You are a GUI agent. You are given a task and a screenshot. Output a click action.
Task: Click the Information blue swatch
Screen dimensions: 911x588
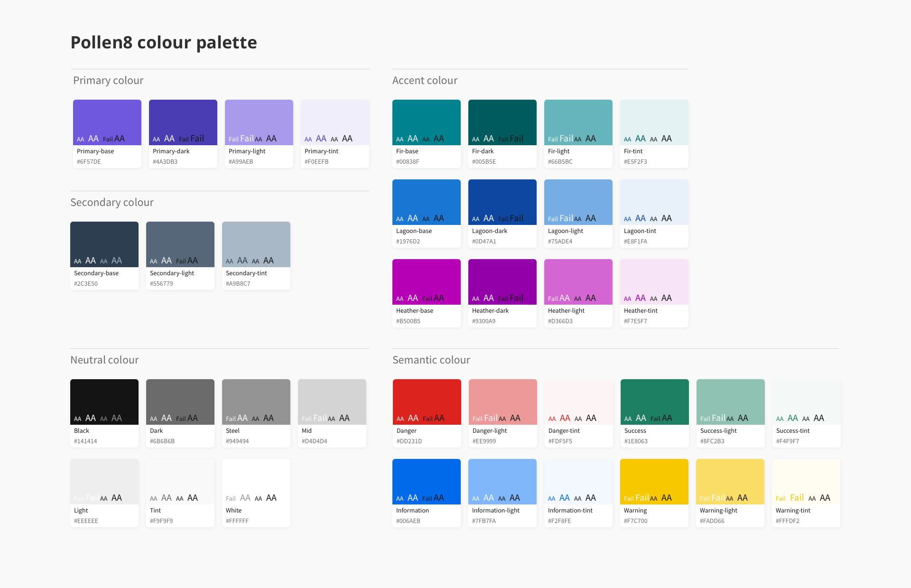click(426, 481)
